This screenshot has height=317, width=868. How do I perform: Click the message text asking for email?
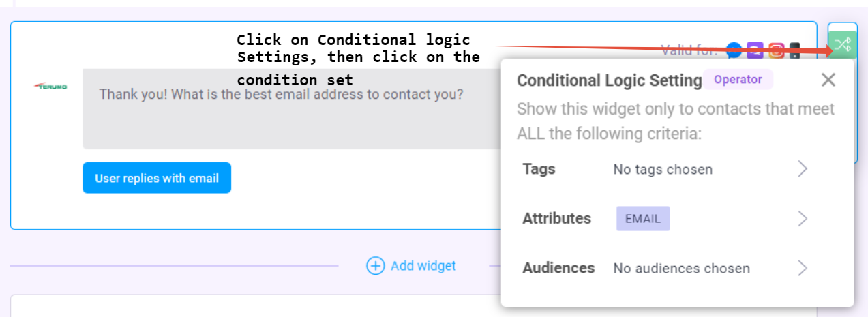[x=281, y=94]
